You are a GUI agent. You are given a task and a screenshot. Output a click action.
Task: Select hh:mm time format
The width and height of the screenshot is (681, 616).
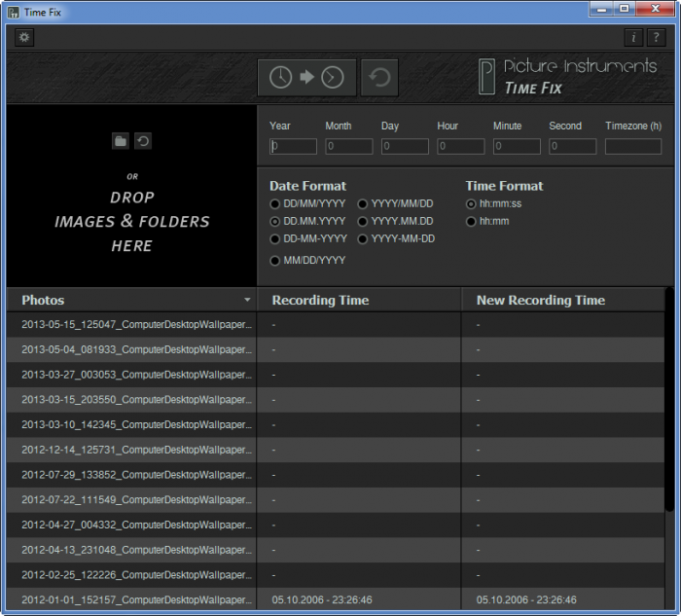tap(472, 222)
